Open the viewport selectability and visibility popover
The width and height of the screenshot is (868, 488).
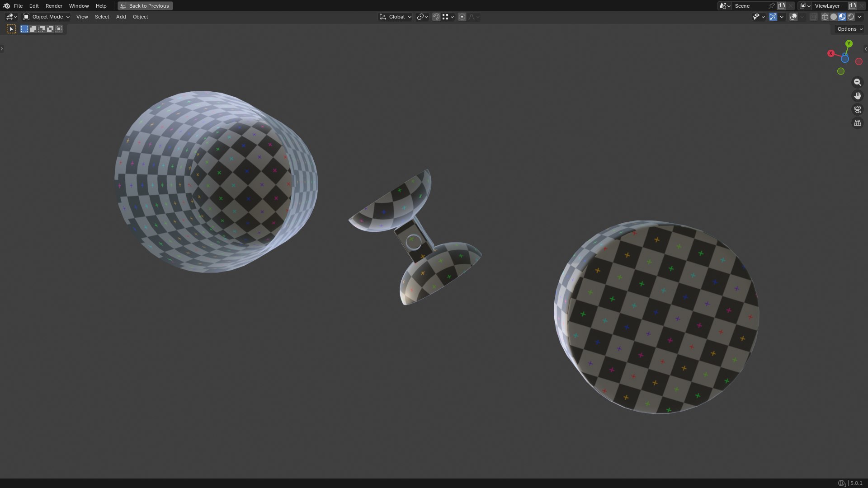759,17
